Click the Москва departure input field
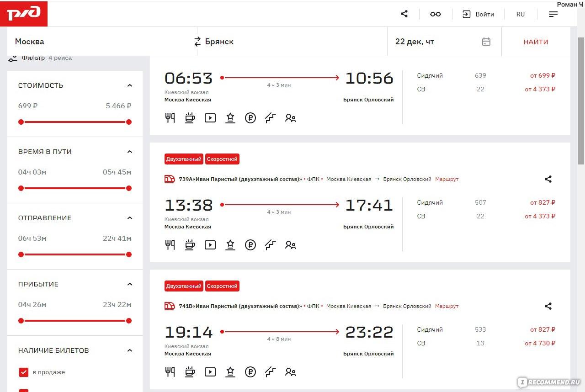The image size is (585, 392). coord(101,42)
